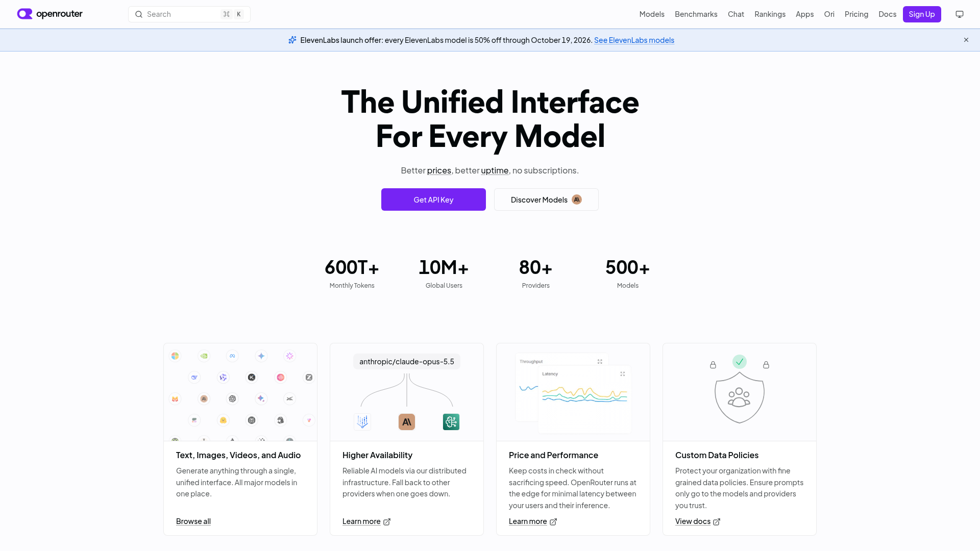Image resolution: width=980 pixels, height=551 pixels.
Task: Click the anthropic/claude-opus-5.5 model chip
Action: pyautogui.click(x=407, y=362)
